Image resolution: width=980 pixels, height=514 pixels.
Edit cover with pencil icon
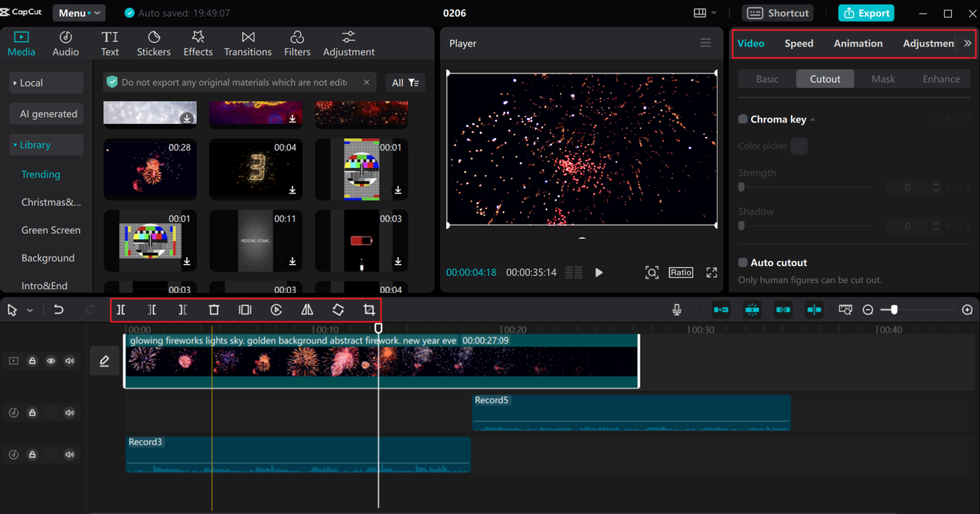(x=104, y=361)
